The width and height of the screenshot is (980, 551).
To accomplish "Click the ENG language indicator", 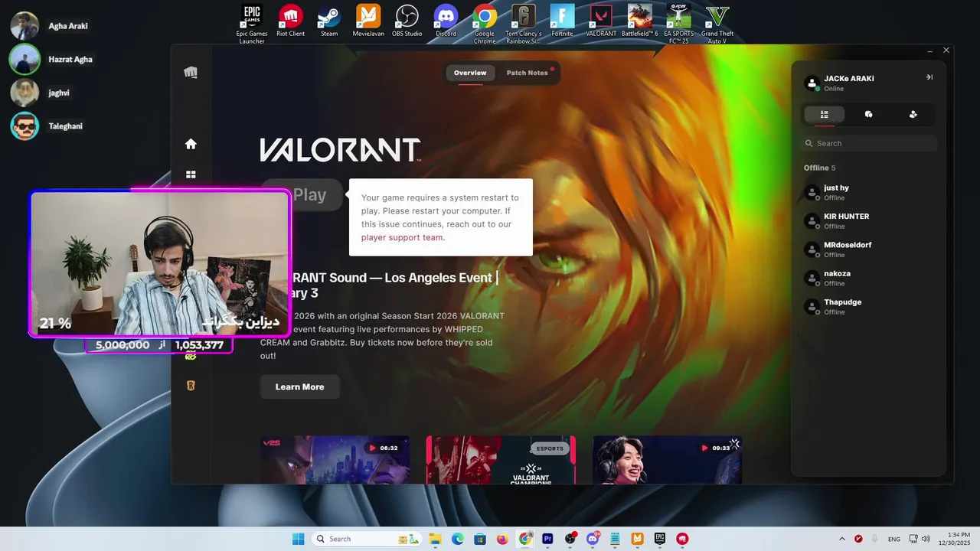I will (x=894, y=540).
